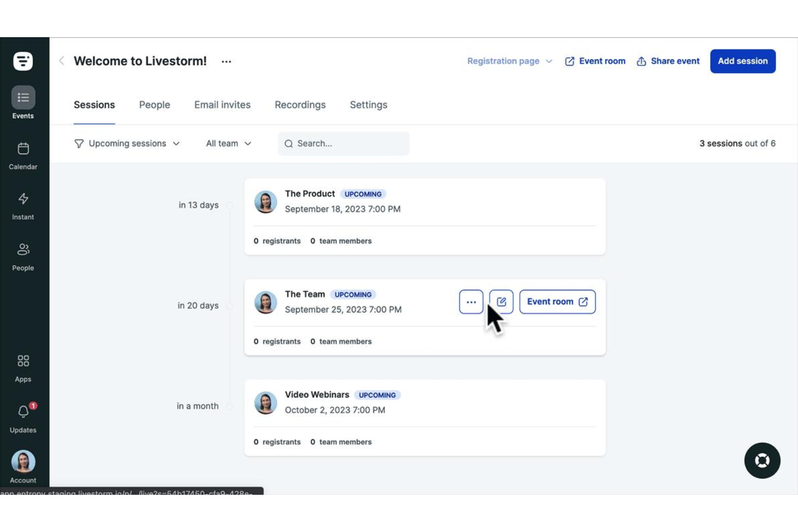Open the help widget button
The height and width of the screenshot is (532, 798).
pyautogui.click(x=762, y=461)
